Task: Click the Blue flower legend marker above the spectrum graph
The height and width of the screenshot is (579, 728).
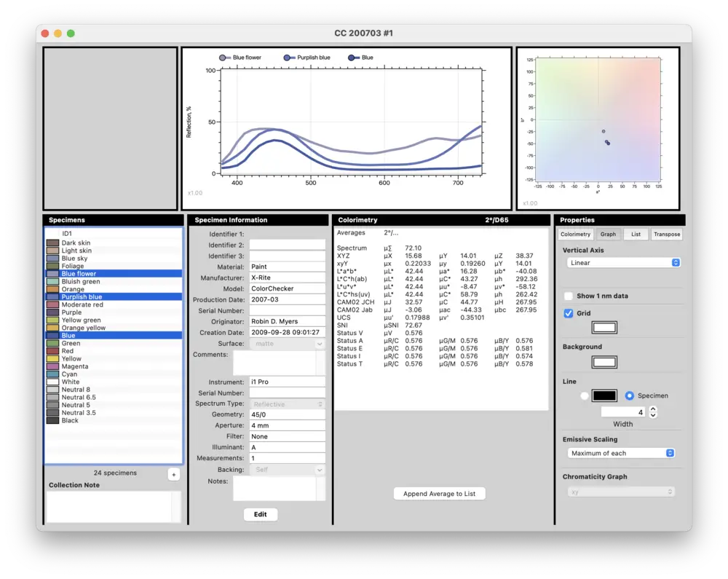Action: [224, 57]
